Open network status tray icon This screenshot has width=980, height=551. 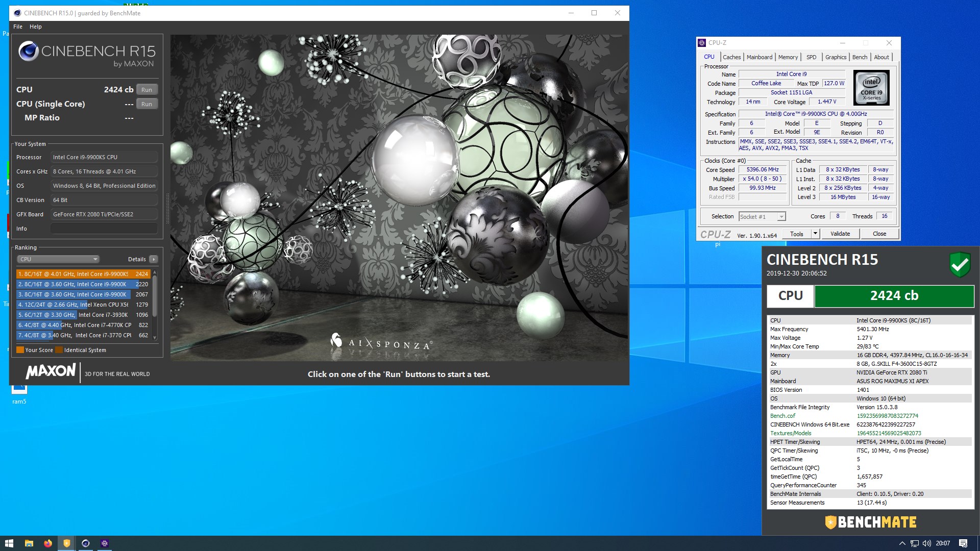click(914, 543)
